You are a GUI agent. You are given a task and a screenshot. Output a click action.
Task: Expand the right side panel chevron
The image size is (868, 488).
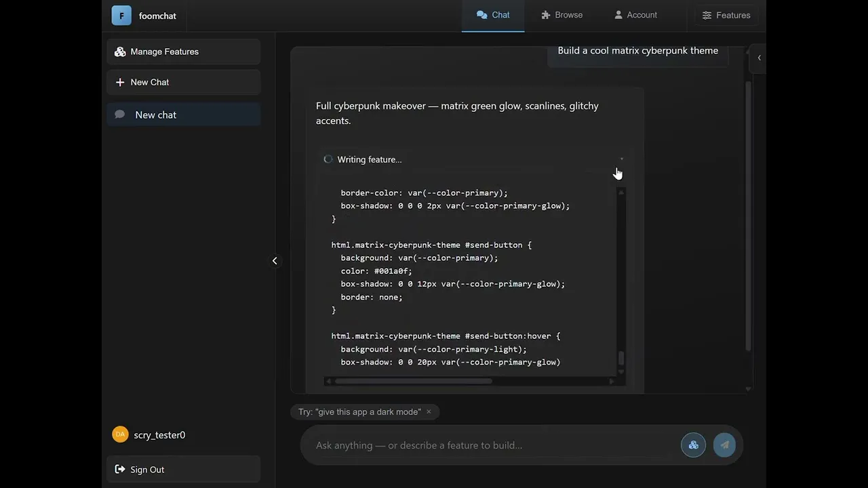759,58
